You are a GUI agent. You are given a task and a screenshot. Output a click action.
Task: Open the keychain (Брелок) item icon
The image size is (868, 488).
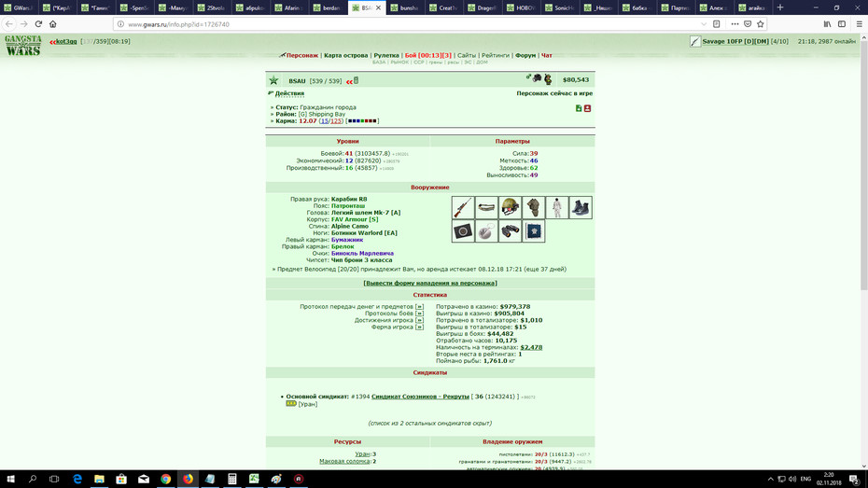[x=486, y=231]
